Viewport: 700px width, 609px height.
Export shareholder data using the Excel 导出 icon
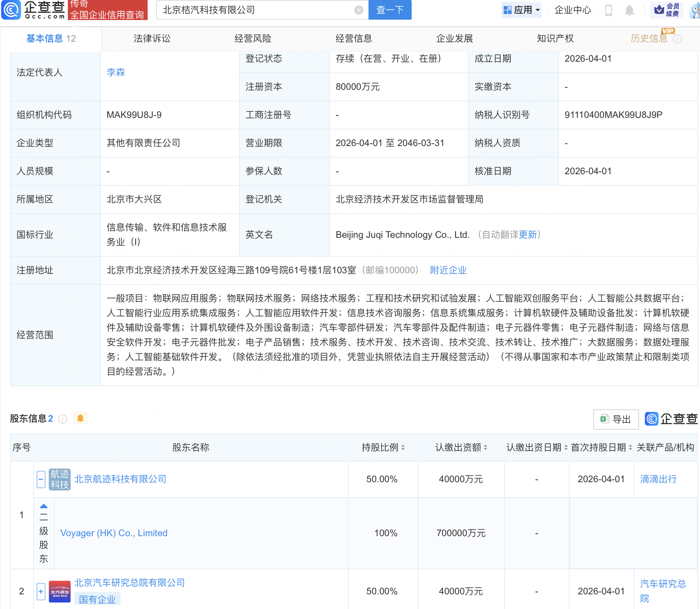click(616, 419)
